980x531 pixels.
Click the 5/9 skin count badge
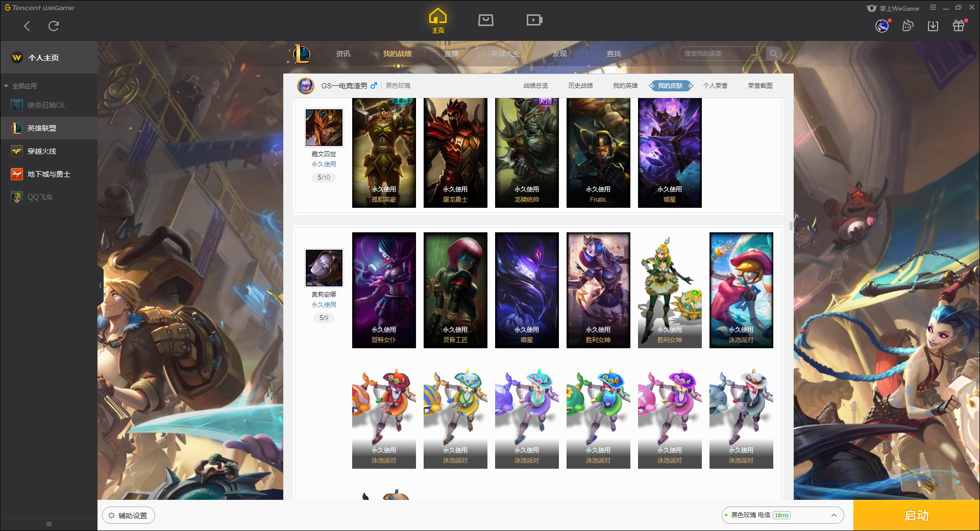(x=324, y=318)
